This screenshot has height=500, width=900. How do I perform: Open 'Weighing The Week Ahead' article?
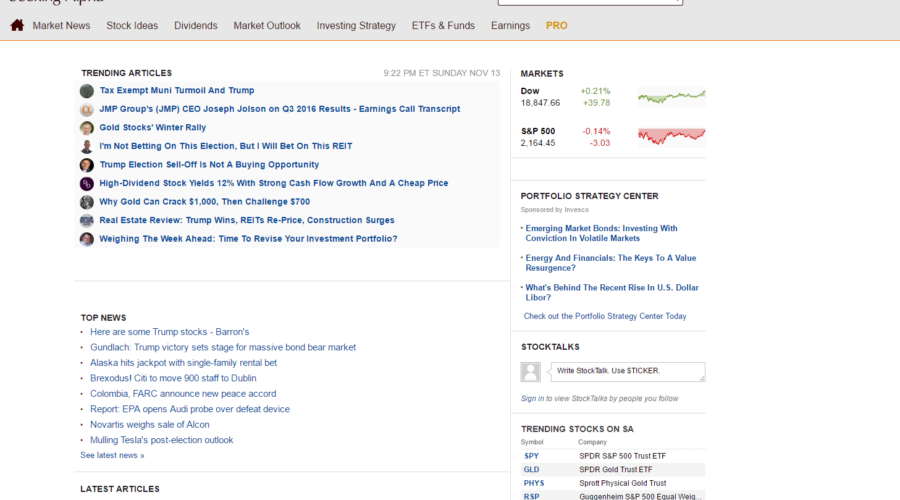(x=248, y=239)
